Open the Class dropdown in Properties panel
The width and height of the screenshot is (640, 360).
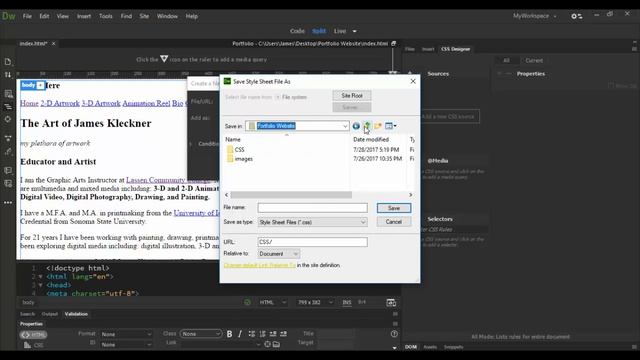pyautogui.click(x=201, y=334)
